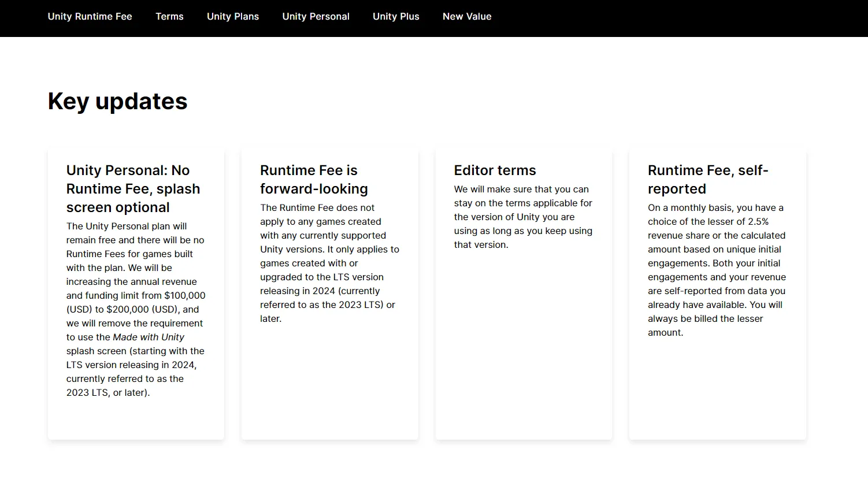The height and width of the screenshot is (479, 868).
Task: Click 'The Unity Personal plan will' opening line
Action: pos(126,226)
